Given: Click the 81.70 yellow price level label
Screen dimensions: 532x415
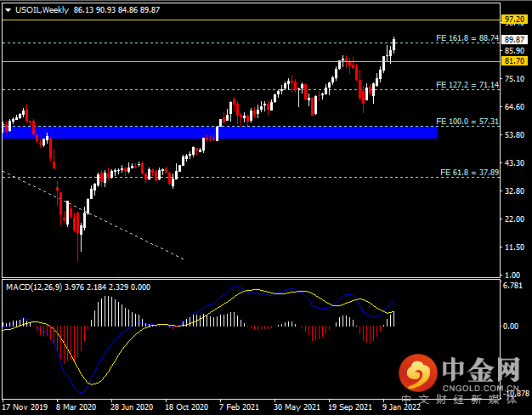Looking at the screenshot, I should 514,61.
